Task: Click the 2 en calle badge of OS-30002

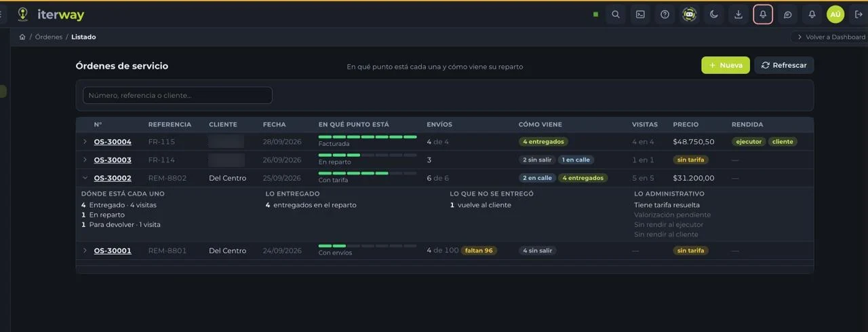Action: (x=538, y=179)
